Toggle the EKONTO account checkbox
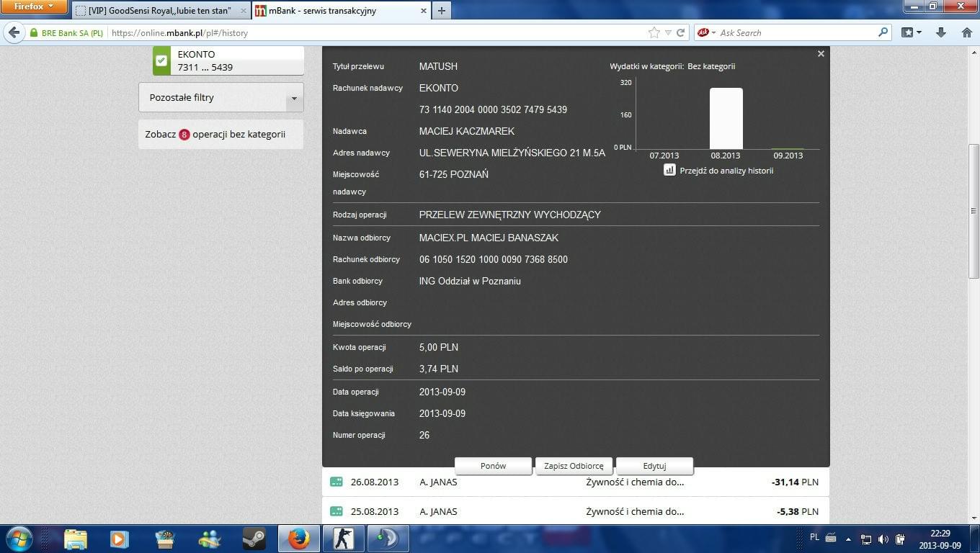 (161, 60)
